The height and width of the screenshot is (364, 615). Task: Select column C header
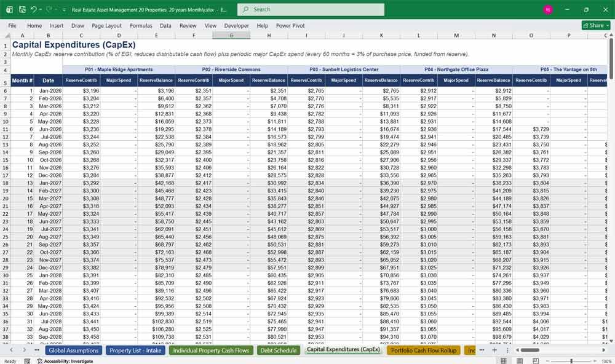81,35
